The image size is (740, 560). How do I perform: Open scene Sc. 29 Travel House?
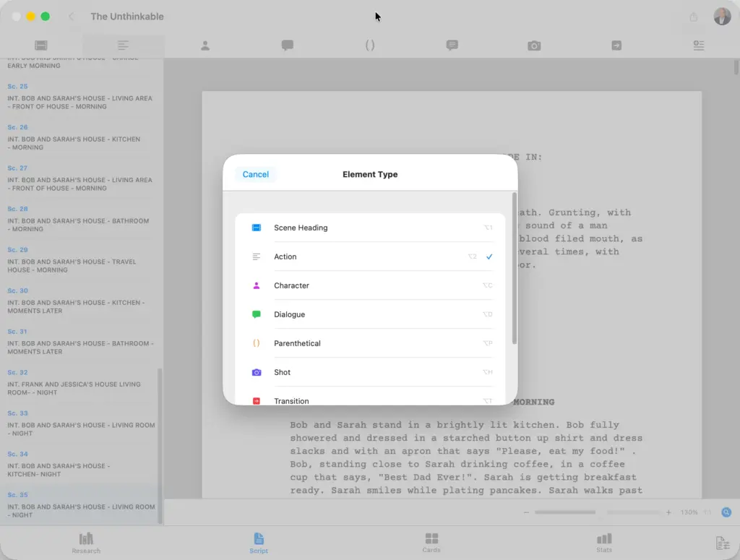[x=81, y=260]
